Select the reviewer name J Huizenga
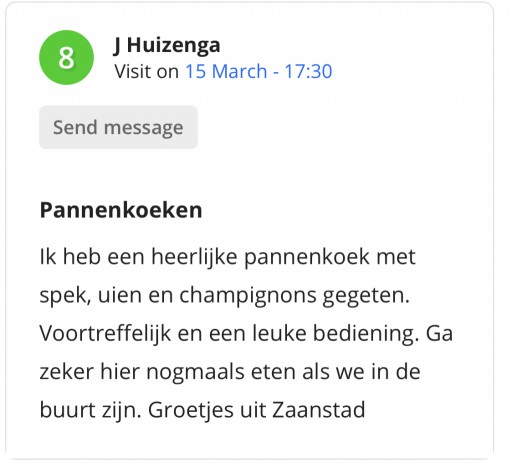The width and height of the screenshot is (512, 468). click(167, 45)
